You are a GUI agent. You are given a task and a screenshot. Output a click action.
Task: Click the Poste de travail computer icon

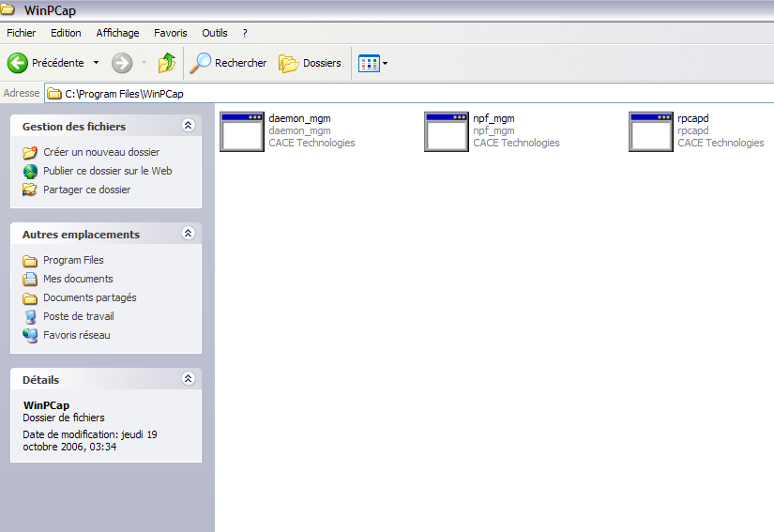[x=30, y=317]
